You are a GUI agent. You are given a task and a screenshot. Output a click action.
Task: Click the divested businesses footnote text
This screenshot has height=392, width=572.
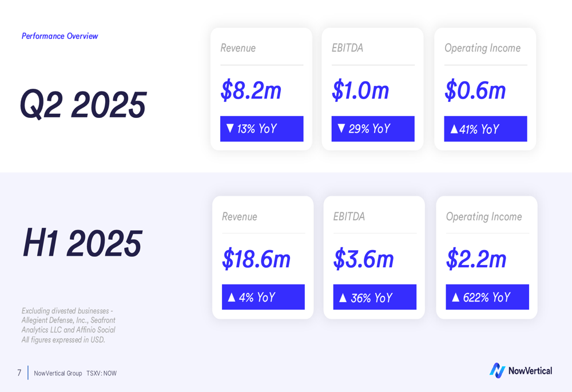(68, 325)
